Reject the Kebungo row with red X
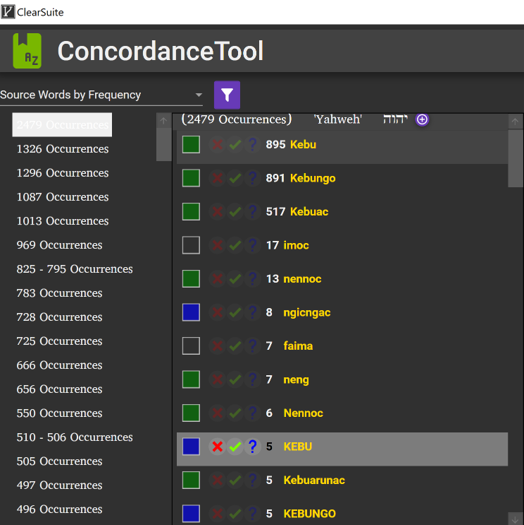The width and height of the screenshot is (524, 525). pos(217,178)
